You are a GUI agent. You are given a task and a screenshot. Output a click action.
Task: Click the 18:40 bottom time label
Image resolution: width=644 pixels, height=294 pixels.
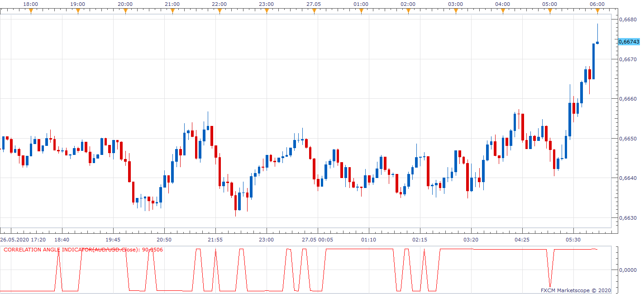pyautogui.click(x=62, y=239)
